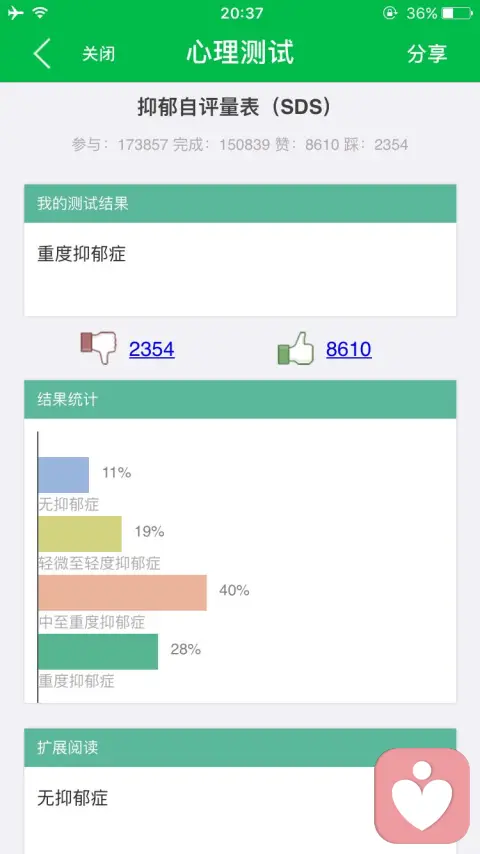Select the 我的测试结果 section header

[x=240, y=203]
